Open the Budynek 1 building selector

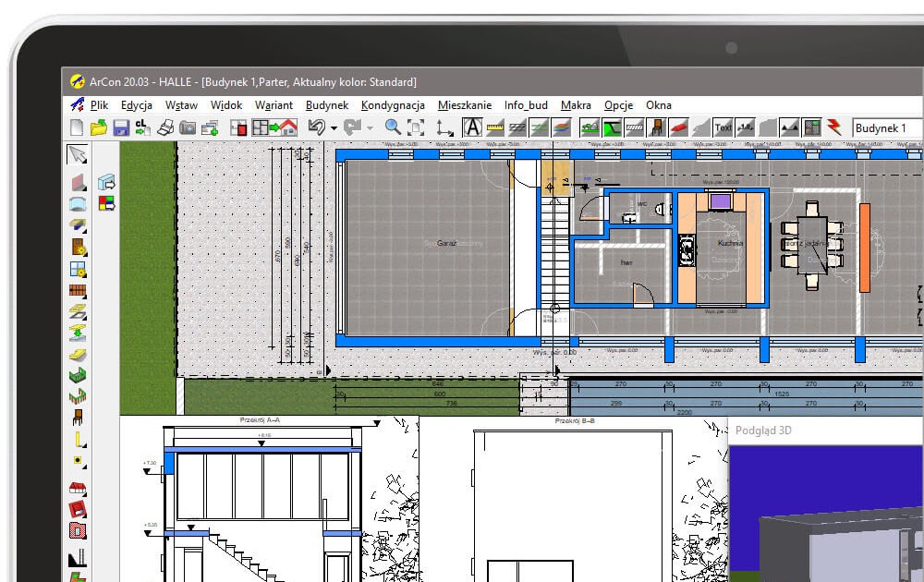[887, 127]
